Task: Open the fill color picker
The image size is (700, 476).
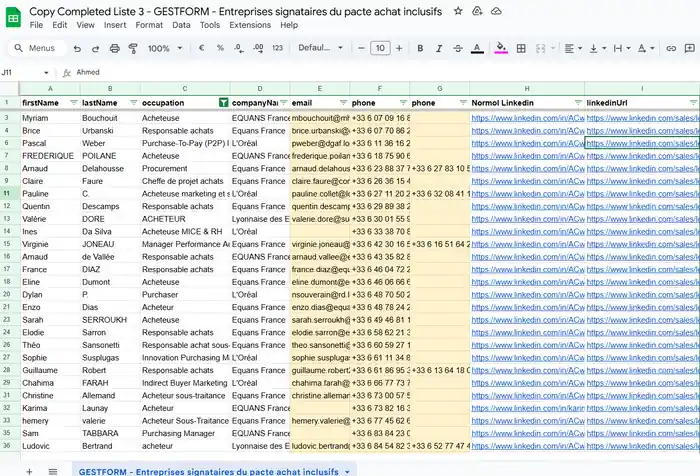Action: click(x=501, y=48)
